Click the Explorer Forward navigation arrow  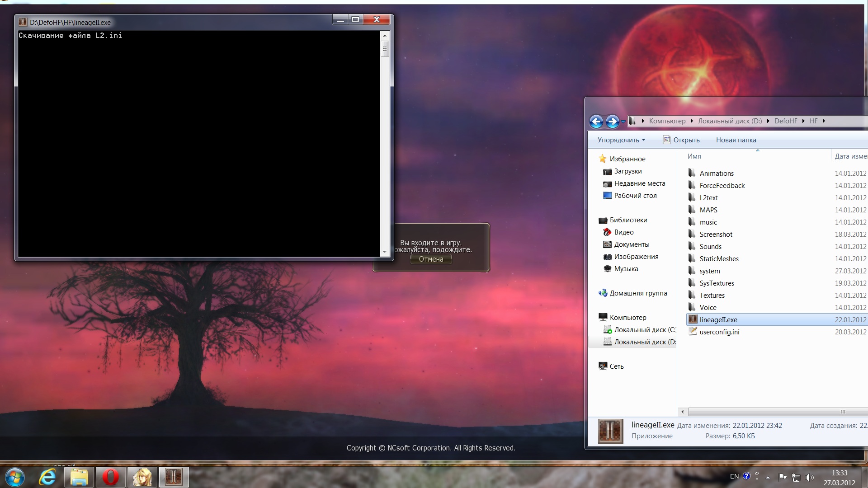(x=612, y=121)
